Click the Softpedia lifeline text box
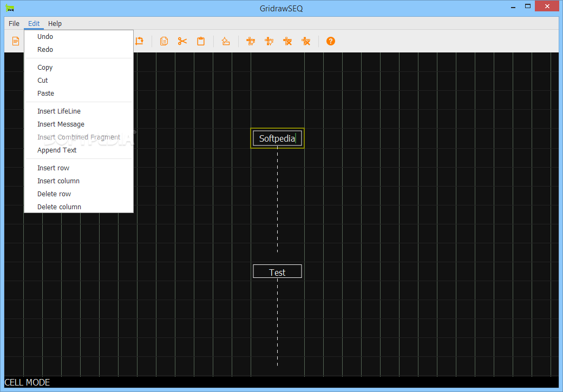Screen dimensions: 563x392 277,138
